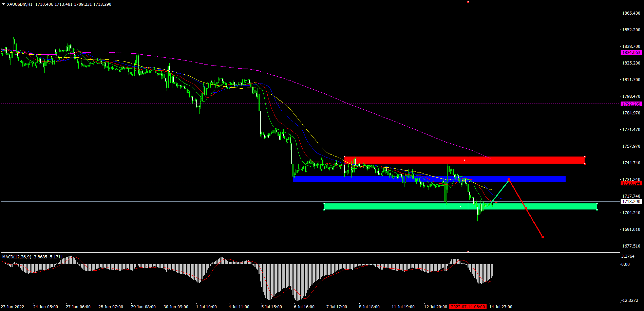The image size is (644, 311).
Task: Click time axis label 4 Jul 11:00
Action: (x=239, y=307)
